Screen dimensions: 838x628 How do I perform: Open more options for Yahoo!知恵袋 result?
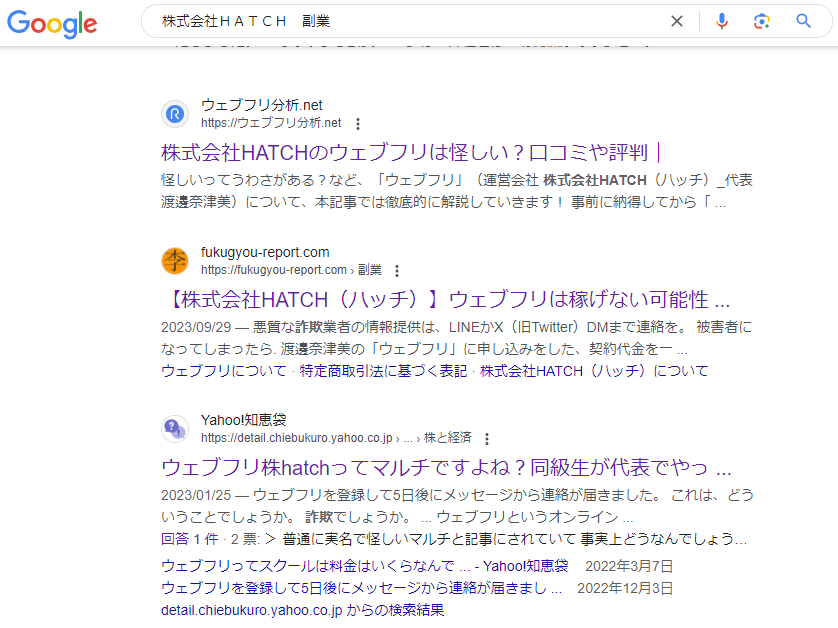[487, 439]
